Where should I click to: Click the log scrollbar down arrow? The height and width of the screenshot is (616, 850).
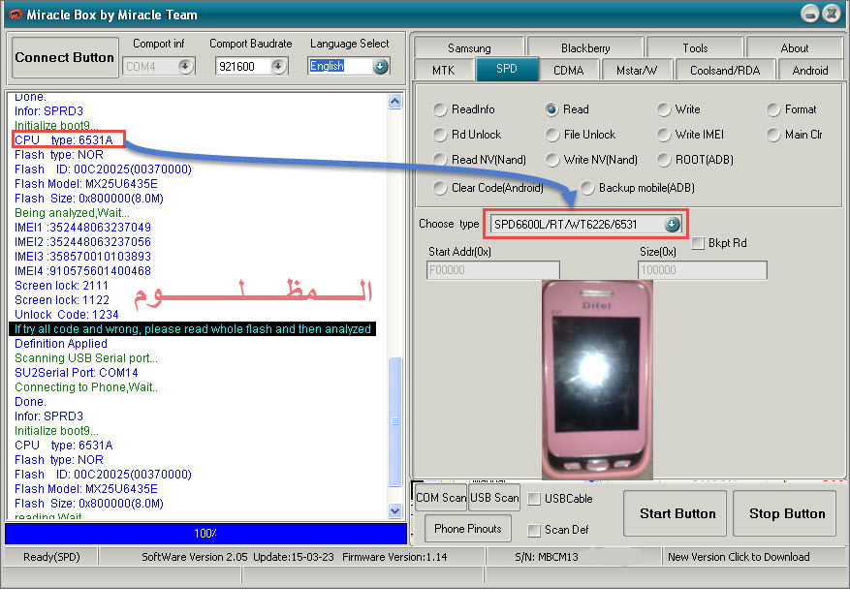[395, 510]
